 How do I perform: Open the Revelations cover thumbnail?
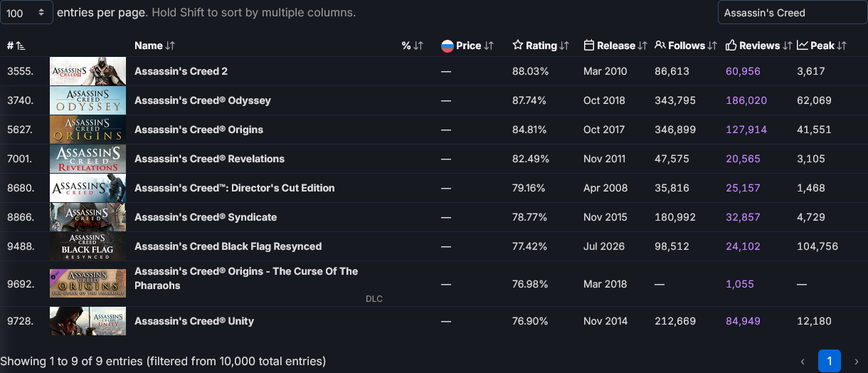click(88, 159)
